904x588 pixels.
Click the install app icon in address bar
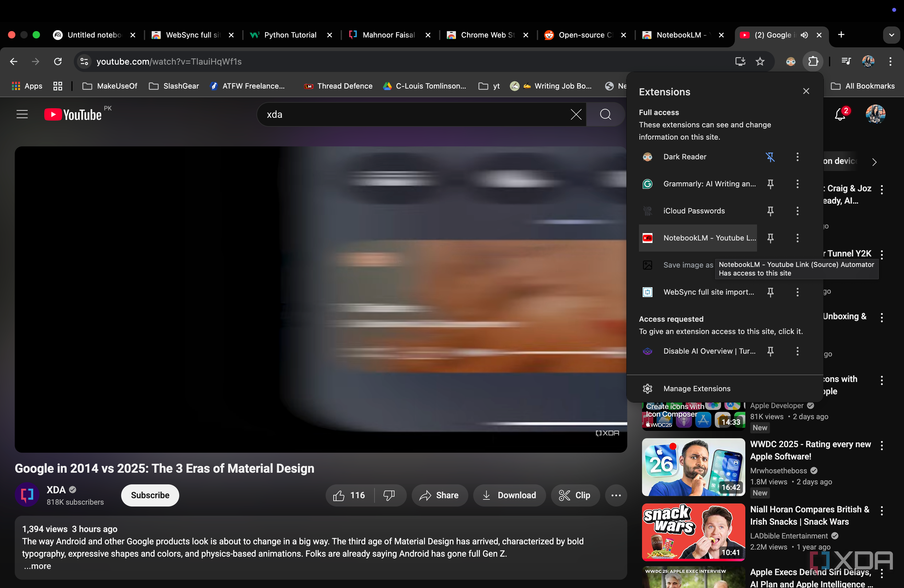(x=740, y=61)
